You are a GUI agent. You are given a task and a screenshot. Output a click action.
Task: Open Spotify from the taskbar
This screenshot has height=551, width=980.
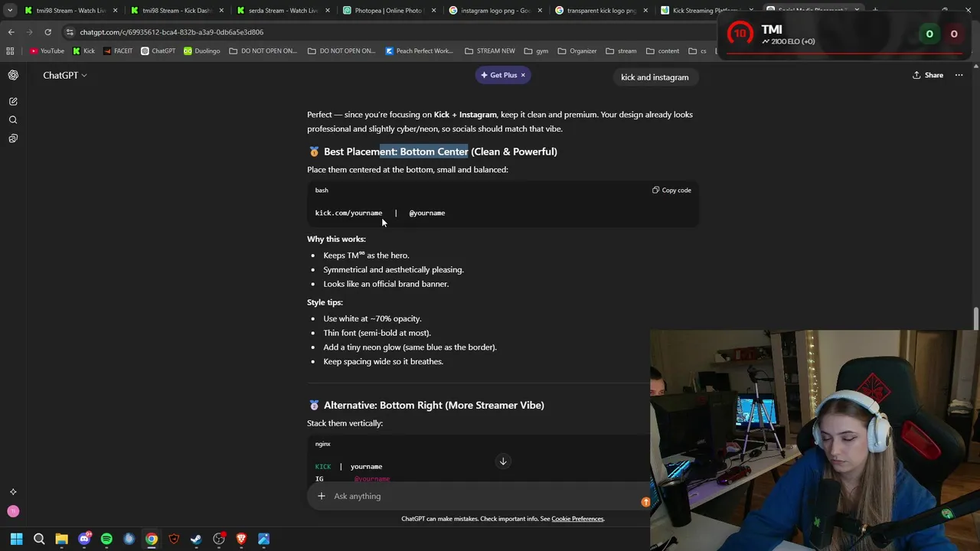pyautogui.click(x=106, y=539)
